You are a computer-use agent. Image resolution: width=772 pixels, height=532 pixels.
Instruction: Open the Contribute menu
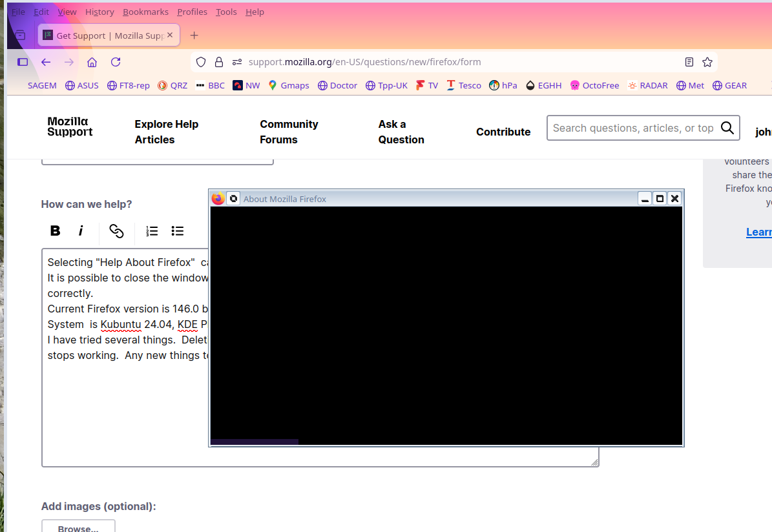click(x=503, y=132)
